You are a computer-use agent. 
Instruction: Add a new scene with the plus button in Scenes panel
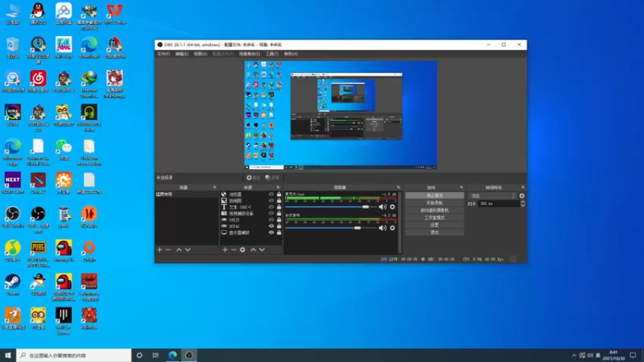(159, 249)
